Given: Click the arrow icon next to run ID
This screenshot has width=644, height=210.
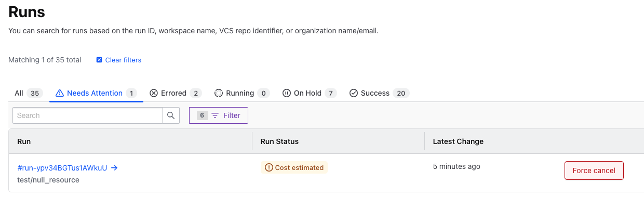Looking at the screenshot, I should [x=114, y=168].
